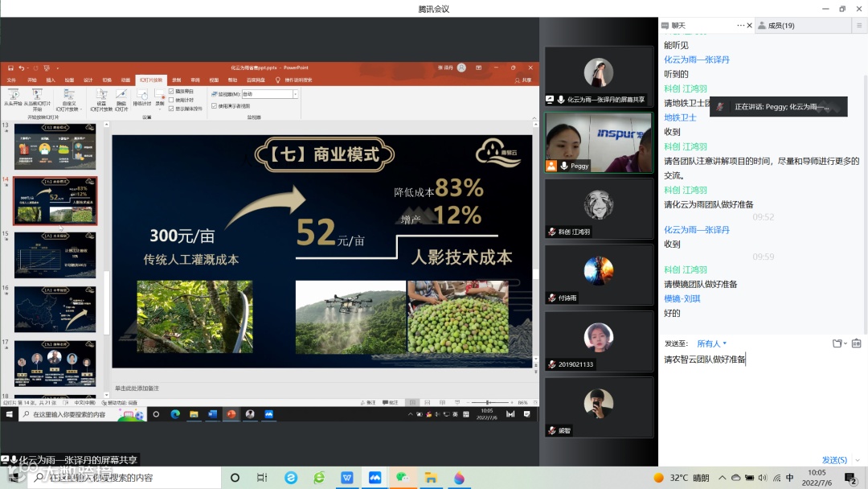Open the WPS Writer icon in outer taskbar
The width and height of the screenshot is (868, 489).
[x=347, y=478]
